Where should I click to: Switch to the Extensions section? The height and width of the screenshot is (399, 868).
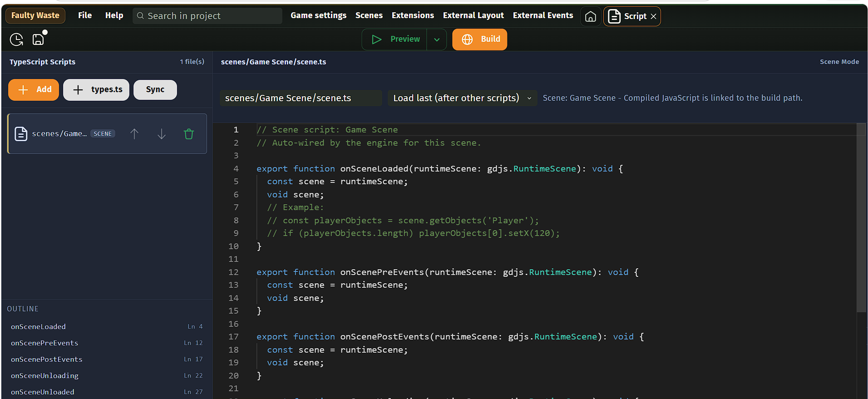(x=413, y=15)
